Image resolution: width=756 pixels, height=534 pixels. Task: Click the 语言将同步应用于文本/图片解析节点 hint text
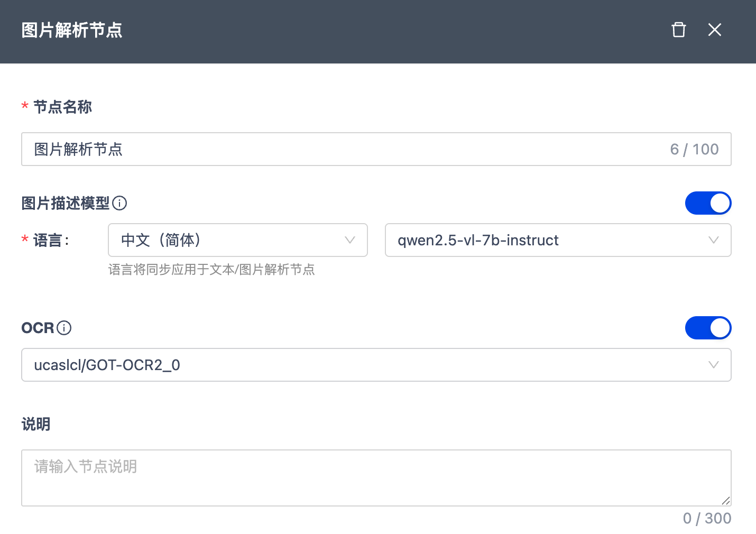coord(211,270)
